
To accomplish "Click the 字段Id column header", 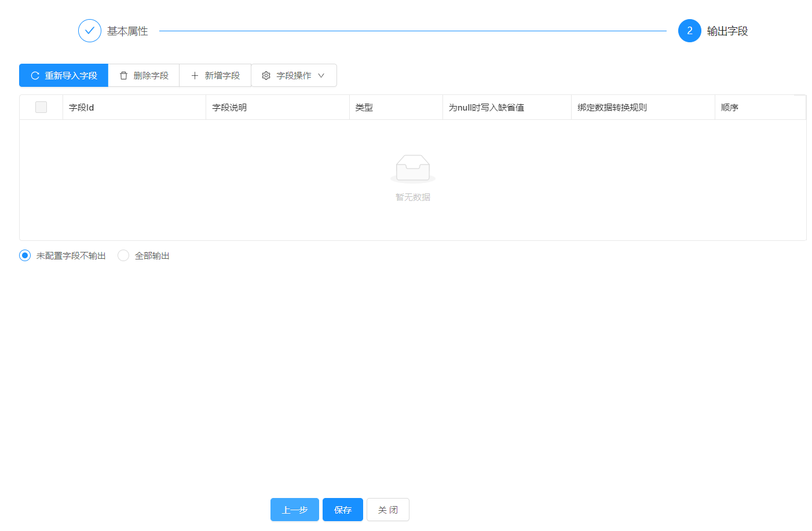I will [82, 108].
